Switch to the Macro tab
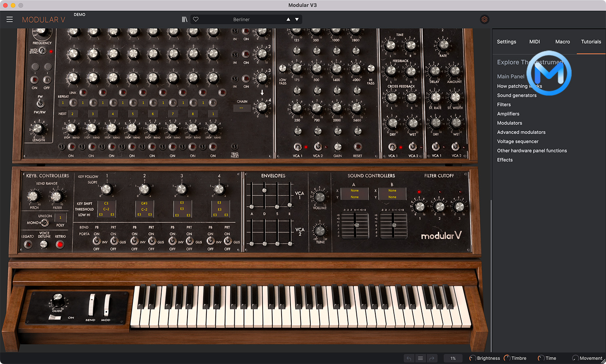The width and height of the screenshot is (606, 364). (562, 42)
